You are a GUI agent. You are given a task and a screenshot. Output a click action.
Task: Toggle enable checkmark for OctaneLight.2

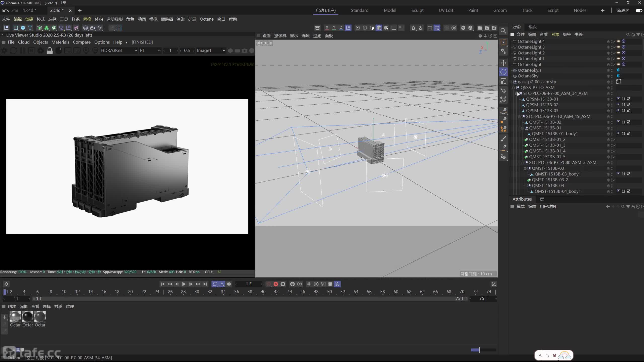click(x=614, y=53)
